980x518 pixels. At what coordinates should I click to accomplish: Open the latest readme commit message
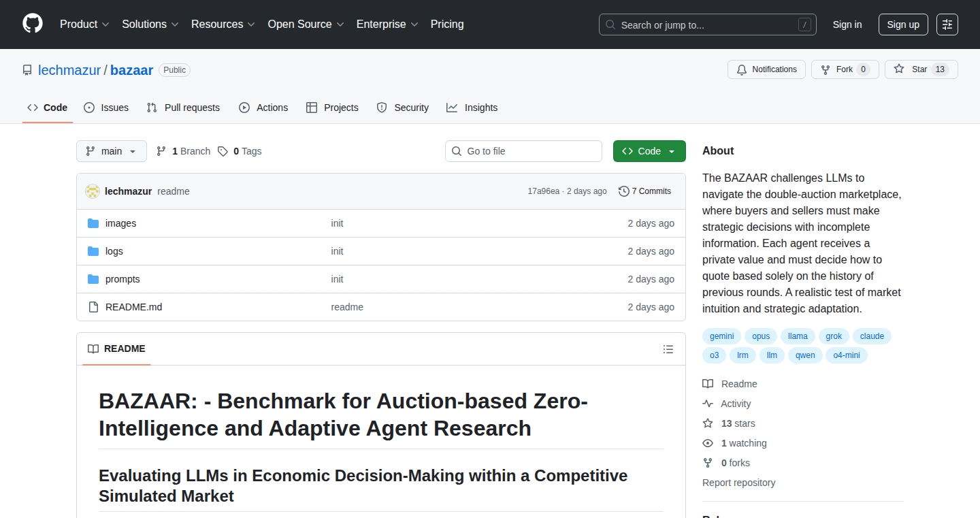tap(174, 191)
